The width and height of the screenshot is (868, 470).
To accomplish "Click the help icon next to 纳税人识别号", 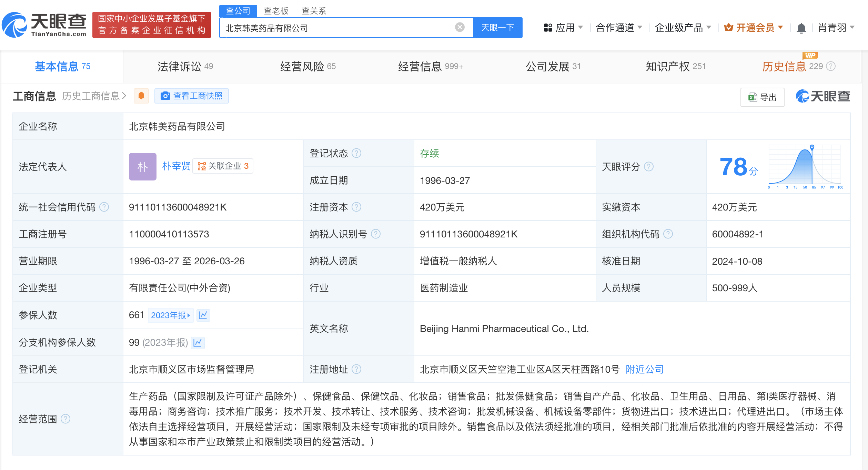I will pos(376,234).
